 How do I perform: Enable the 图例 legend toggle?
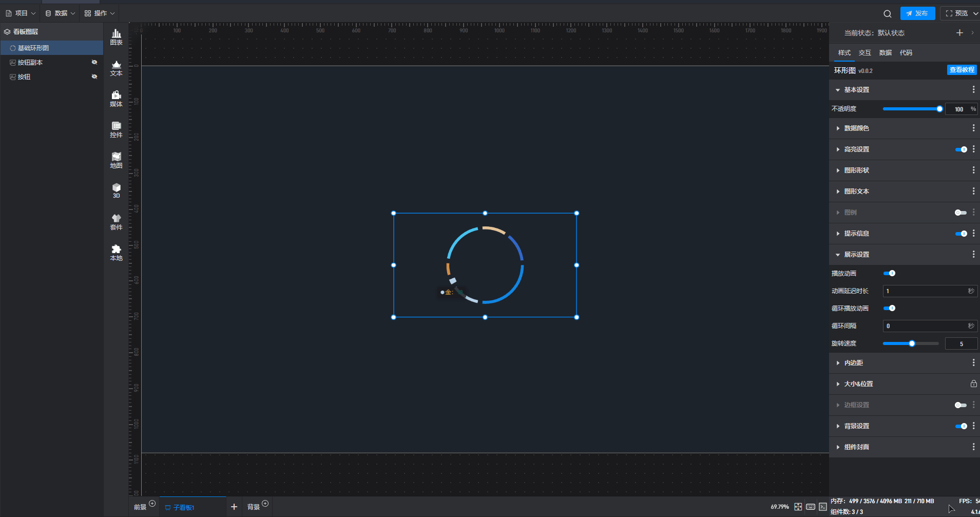[x=960, y=213]
